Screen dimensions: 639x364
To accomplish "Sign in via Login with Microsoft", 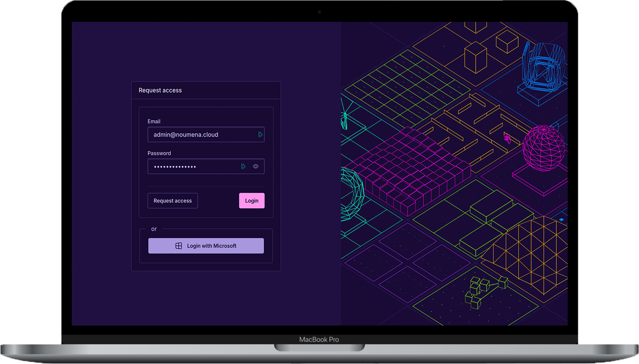I will click(206, 246).
